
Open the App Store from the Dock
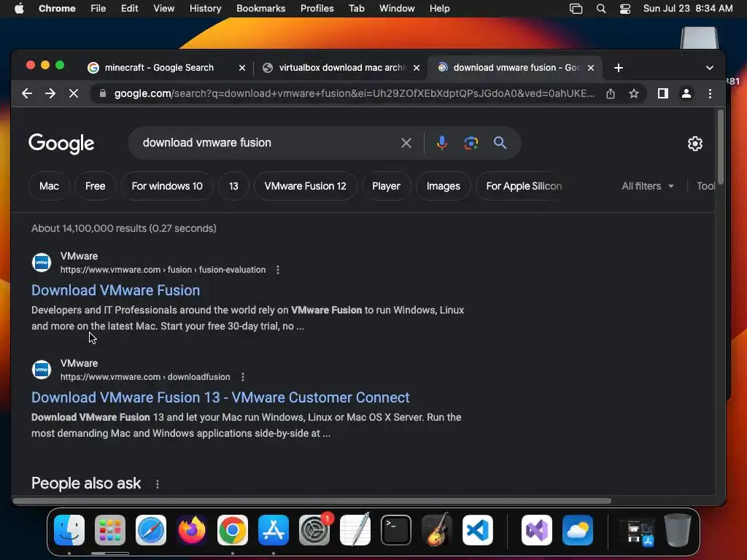[274, 530]
